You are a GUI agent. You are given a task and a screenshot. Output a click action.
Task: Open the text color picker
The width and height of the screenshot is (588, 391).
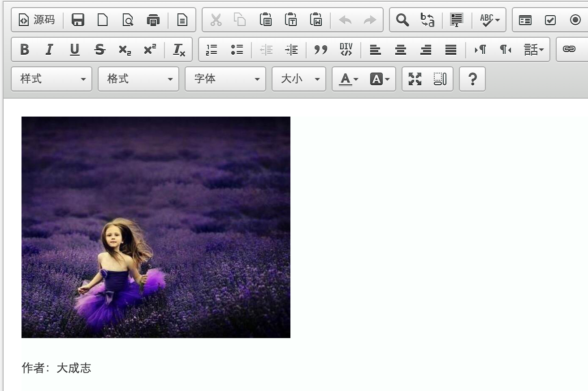point(348,79)
